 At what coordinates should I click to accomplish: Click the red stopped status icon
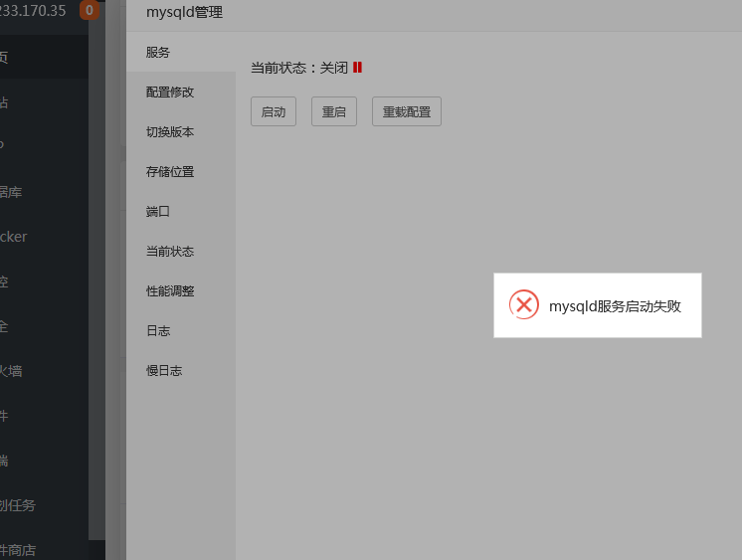pos(357,68)
